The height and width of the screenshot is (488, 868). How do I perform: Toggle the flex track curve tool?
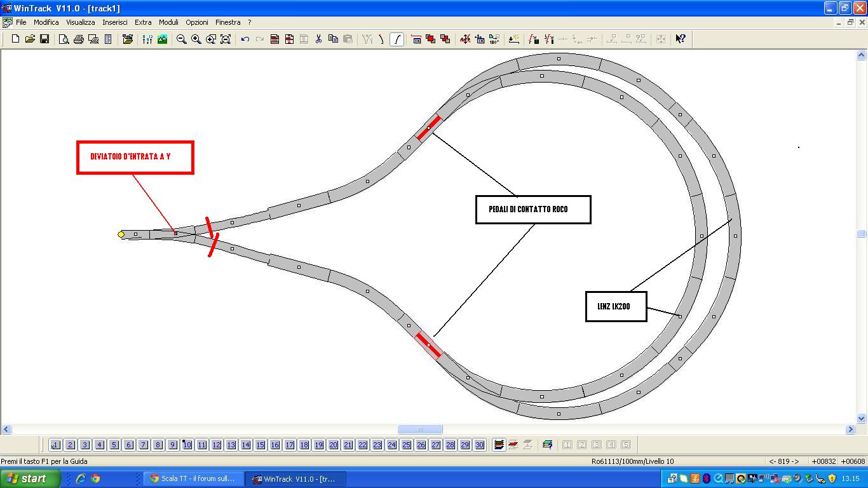click(397, 39)
